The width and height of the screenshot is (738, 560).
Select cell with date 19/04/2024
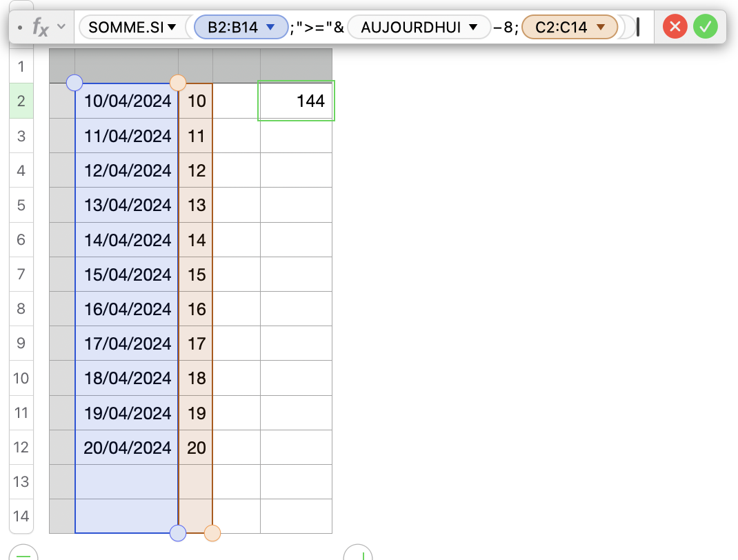point(127,412)
